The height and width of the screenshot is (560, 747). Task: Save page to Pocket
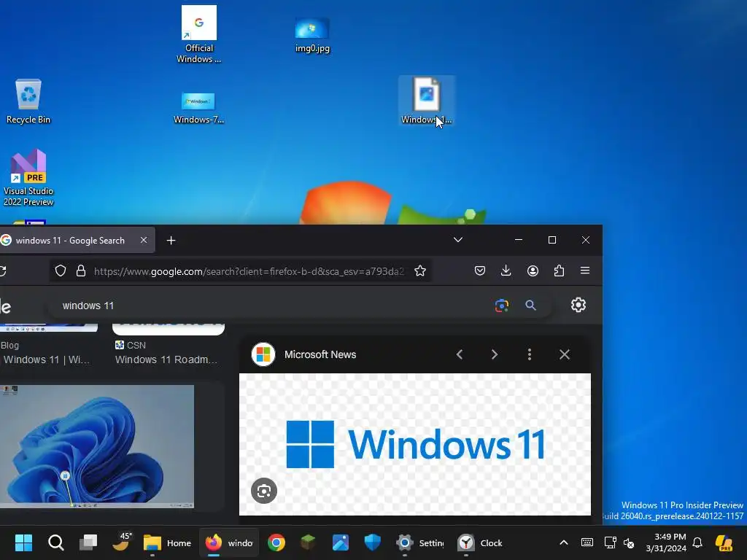coord(480,271)
